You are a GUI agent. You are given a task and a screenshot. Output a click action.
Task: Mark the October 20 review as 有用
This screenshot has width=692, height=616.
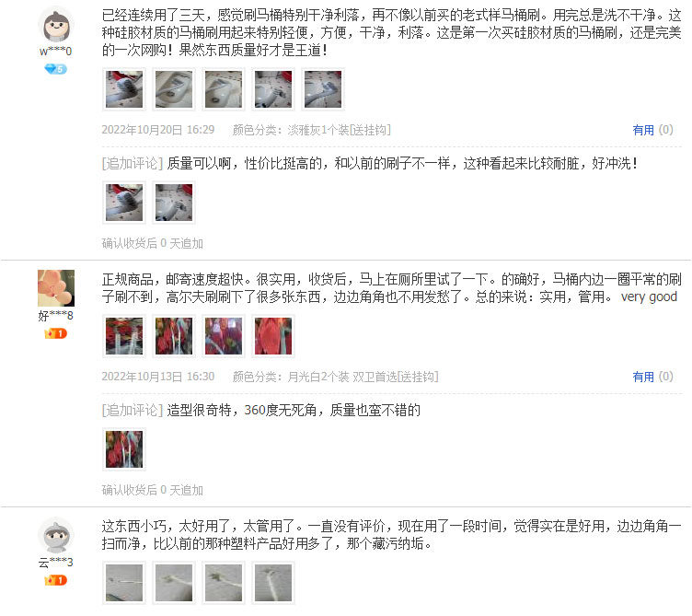pos(652,130)
